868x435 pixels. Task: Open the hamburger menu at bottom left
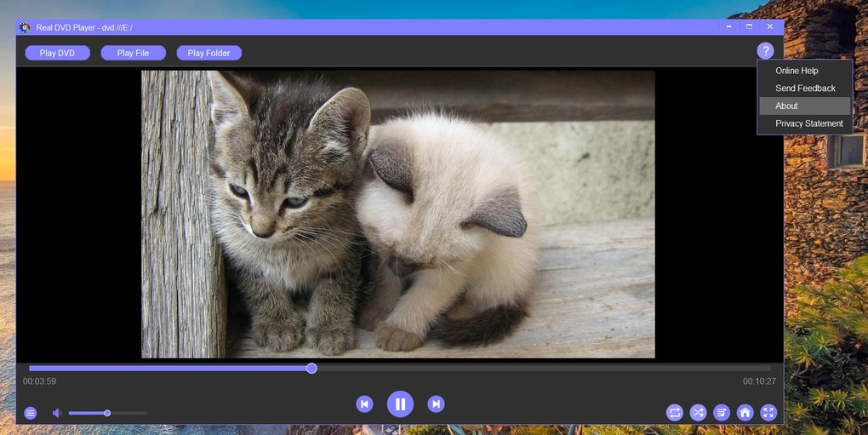tap(31, 413)
